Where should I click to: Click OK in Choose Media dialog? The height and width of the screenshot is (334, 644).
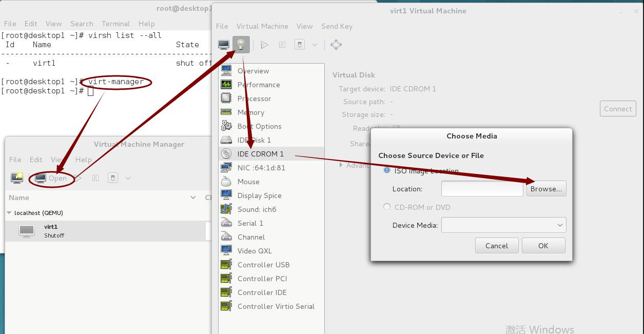coord(543,245)
